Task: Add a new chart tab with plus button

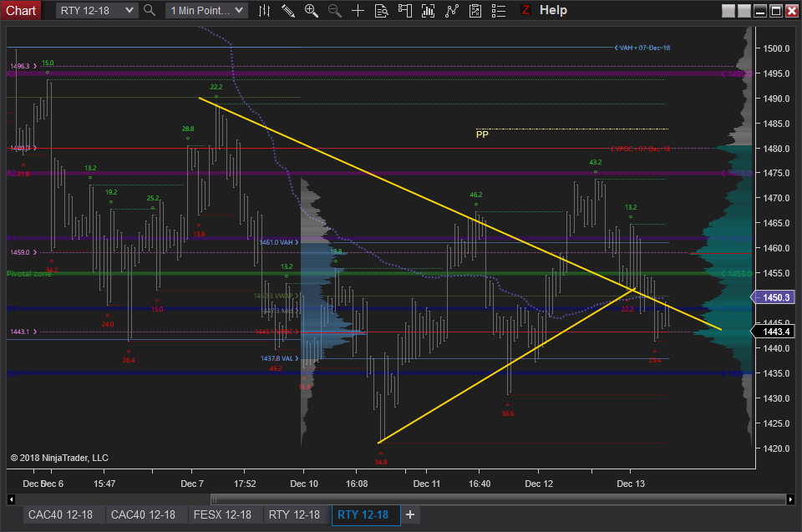Action: (410, 514)
